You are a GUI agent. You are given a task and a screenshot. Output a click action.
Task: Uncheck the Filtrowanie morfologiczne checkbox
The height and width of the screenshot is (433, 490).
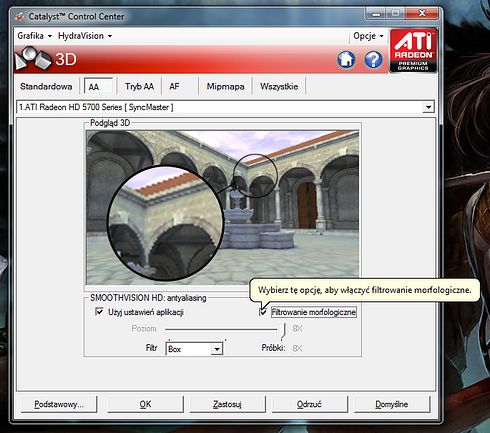click(263, 312)
